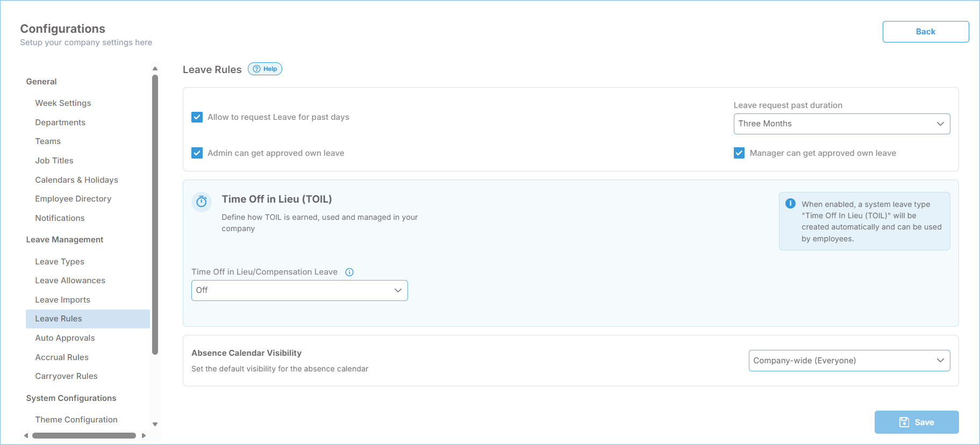Viewport: 980px width, 445px height.
Task: Click the Leave Management section heading
Action: coord(65,240)
